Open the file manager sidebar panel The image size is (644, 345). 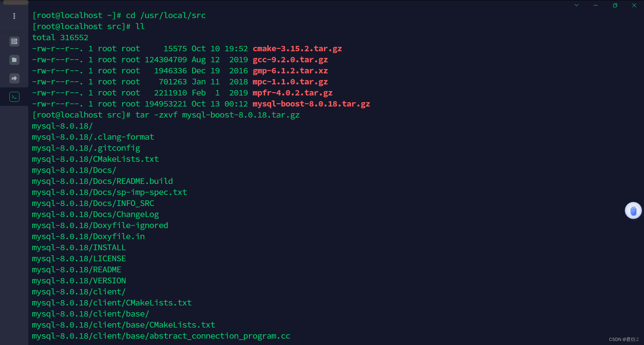[x=14, y=60]
